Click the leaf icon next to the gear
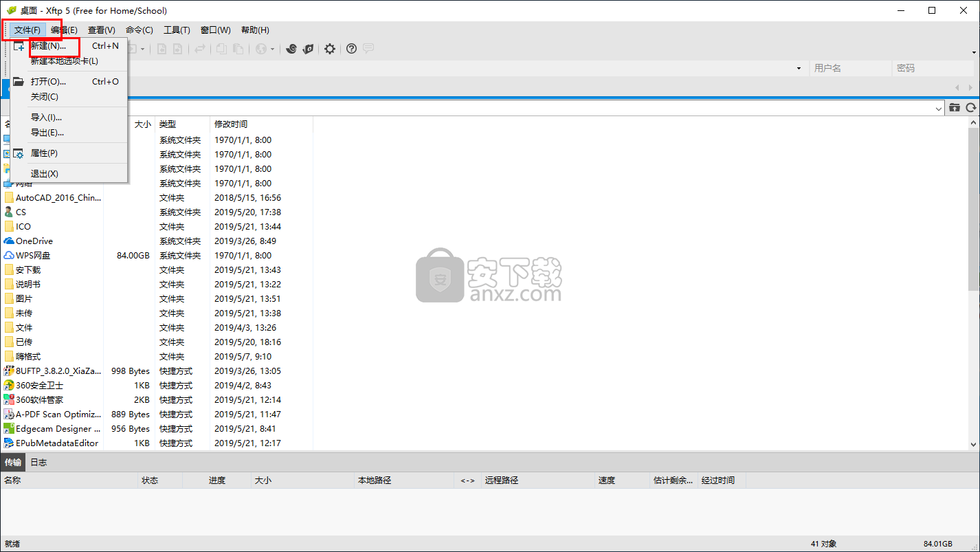 308,49
